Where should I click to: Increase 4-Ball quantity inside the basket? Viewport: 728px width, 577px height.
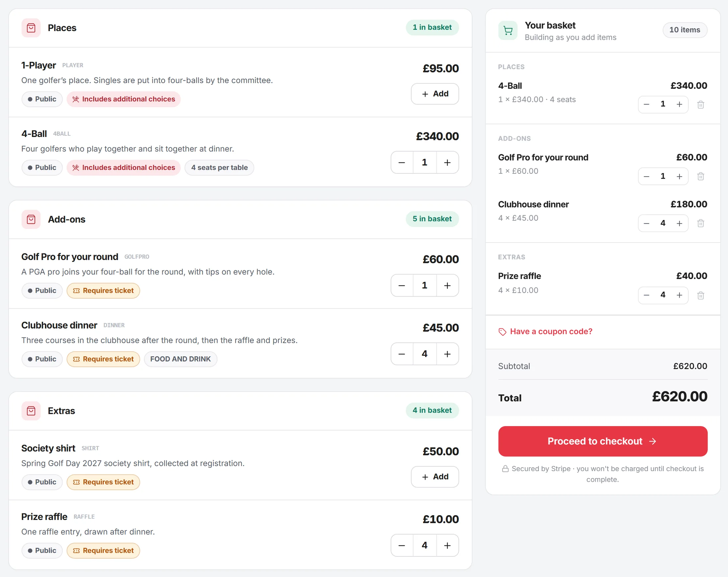click(679, 104)
